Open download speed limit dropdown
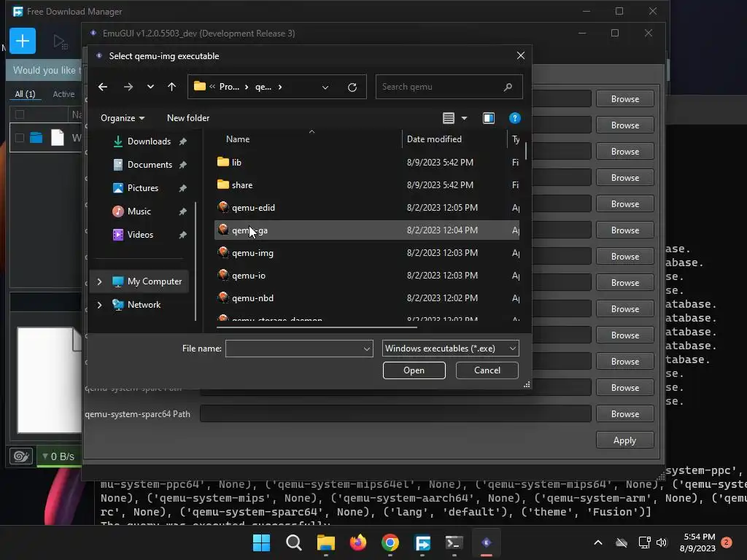Screen dimensions: 747x560 [x=58, y=456]
